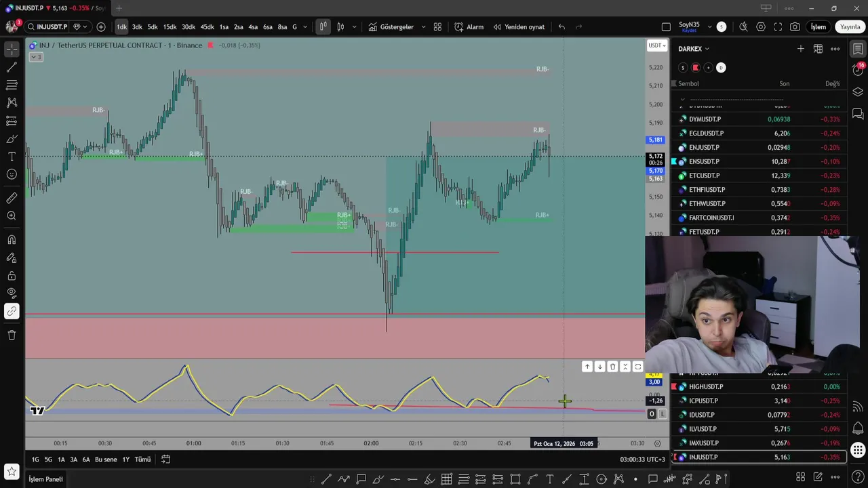Select ENSUSDT.P in the watchlist
This screenshot has width=868, height=488.
pos(758,161)
